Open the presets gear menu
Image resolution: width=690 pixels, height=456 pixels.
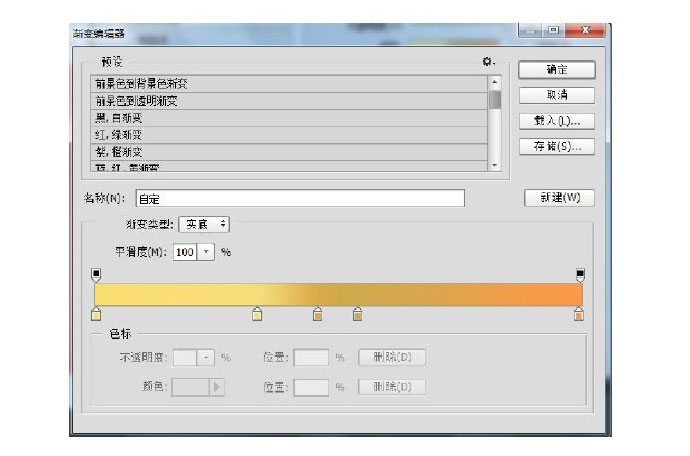[x=488, y=62]
